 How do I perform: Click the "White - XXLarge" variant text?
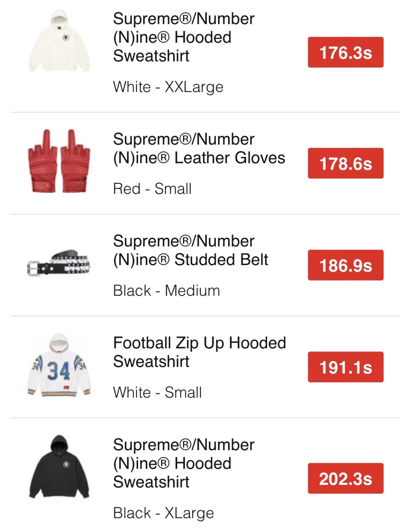tap(168, 87)
